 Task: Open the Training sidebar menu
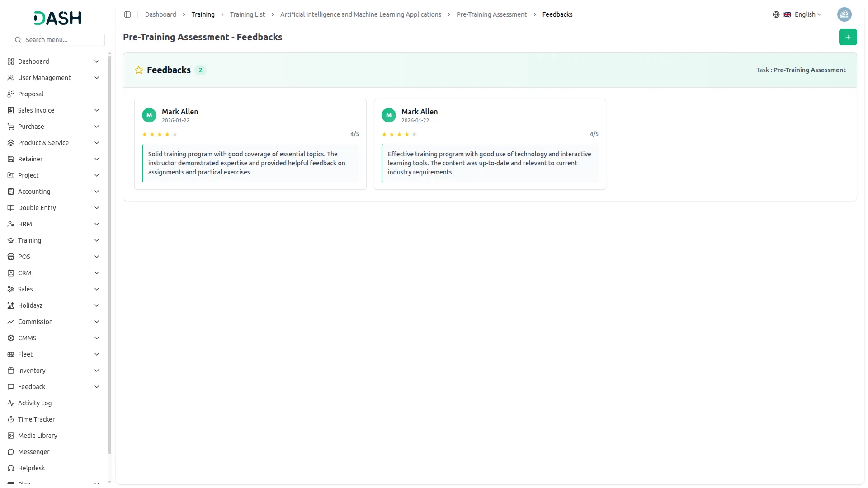(x=54, y=240)
